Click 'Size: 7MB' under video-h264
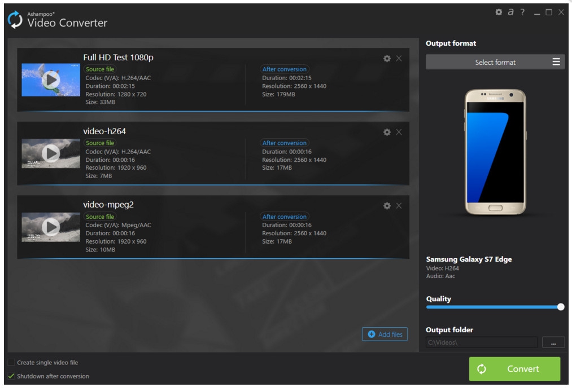 98,176
